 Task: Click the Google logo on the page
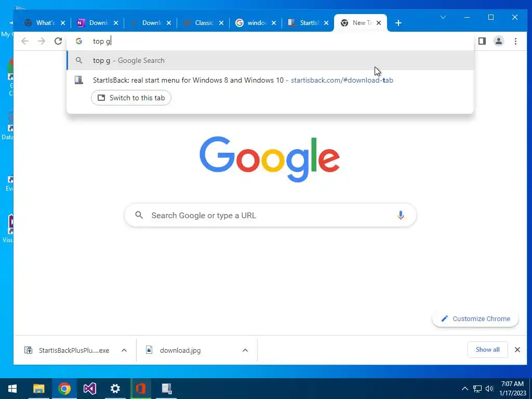coord(270,159)
